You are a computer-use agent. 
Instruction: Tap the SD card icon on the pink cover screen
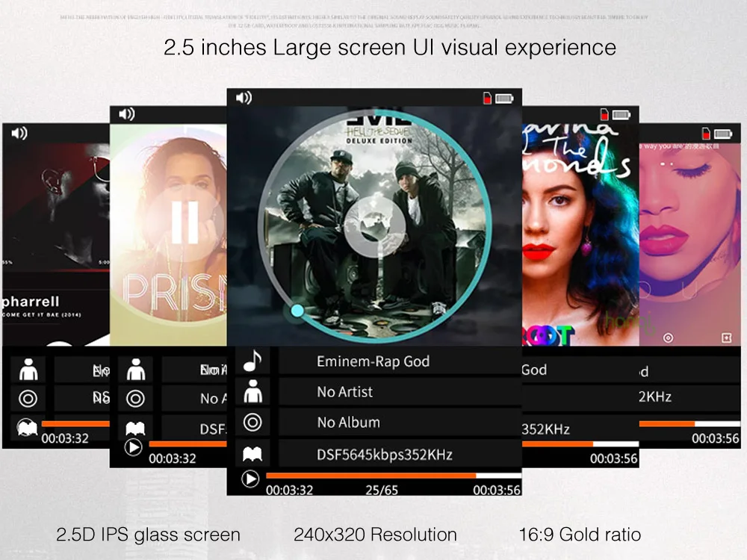point(706,134)
